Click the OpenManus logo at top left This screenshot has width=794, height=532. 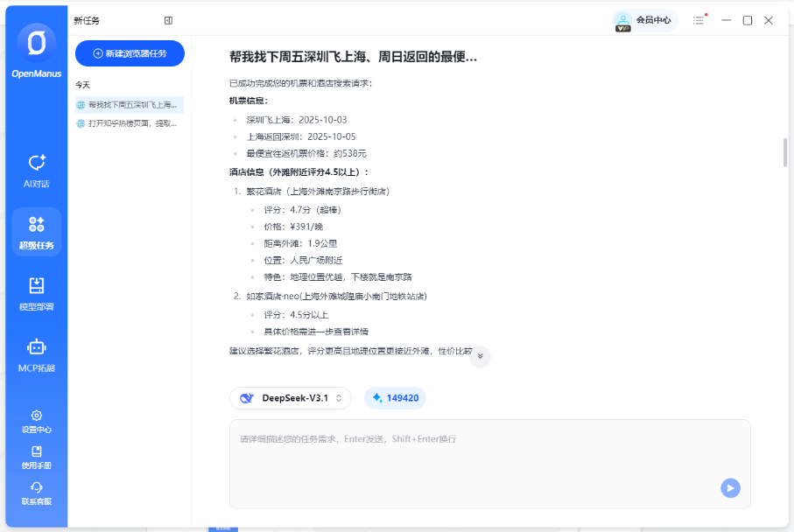(36, 42)
